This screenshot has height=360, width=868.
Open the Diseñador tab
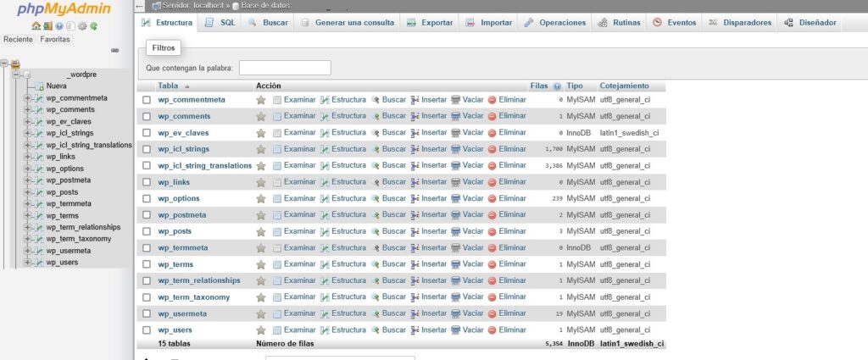coord(810,23)
